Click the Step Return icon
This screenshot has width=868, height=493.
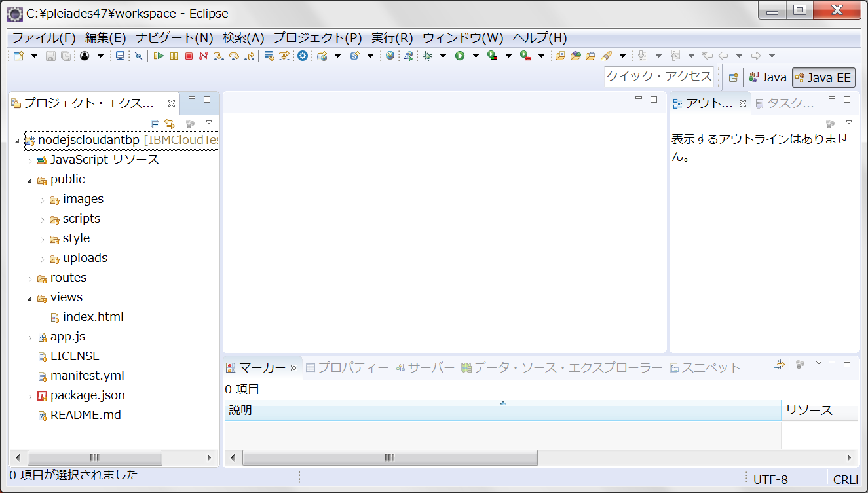tap(250, 56)
